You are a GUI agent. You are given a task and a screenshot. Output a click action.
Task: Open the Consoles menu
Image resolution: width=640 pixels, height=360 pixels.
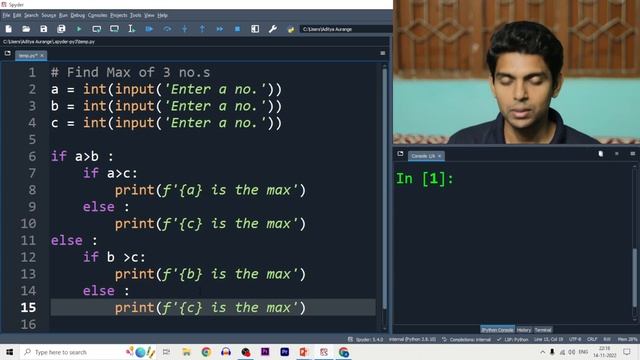click(x=98, y=16)
